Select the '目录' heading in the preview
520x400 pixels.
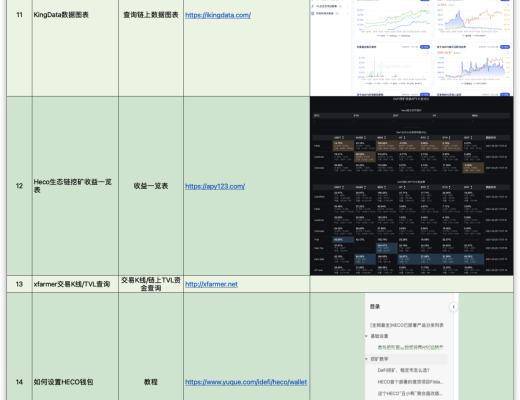(x=375, y=307)
